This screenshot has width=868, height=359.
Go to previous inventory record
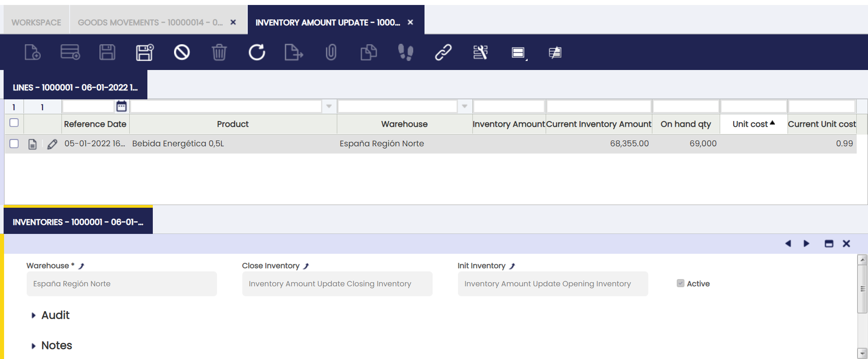pyautogui.click(x=788, y=243)
